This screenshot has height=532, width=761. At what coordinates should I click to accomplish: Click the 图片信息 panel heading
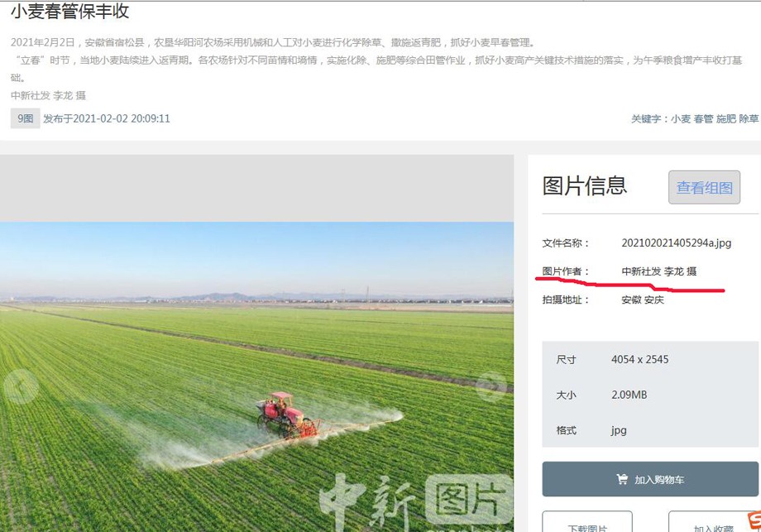click(585, 187)
